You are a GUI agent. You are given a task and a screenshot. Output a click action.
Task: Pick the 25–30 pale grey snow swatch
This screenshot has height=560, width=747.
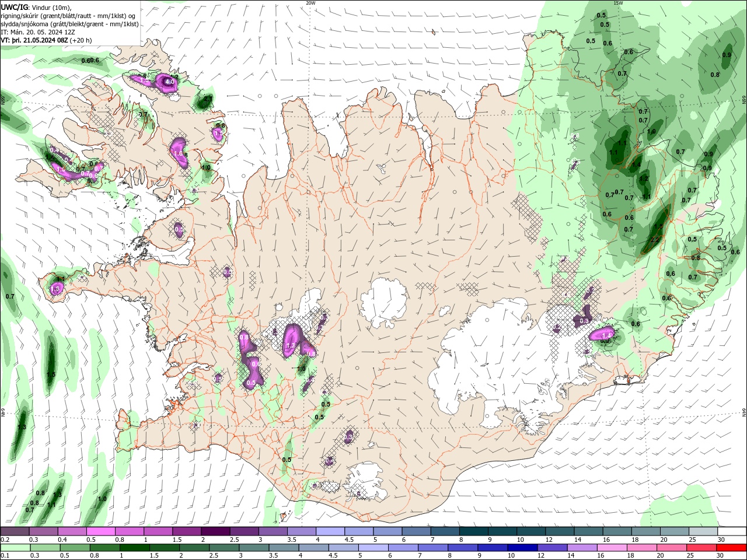click(703, 531)
